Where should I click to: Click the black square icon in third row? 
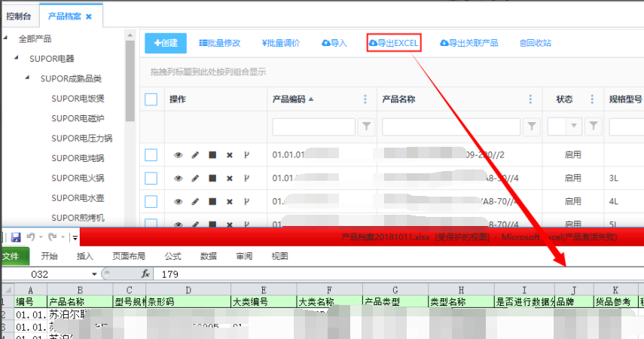click(212, 201)
